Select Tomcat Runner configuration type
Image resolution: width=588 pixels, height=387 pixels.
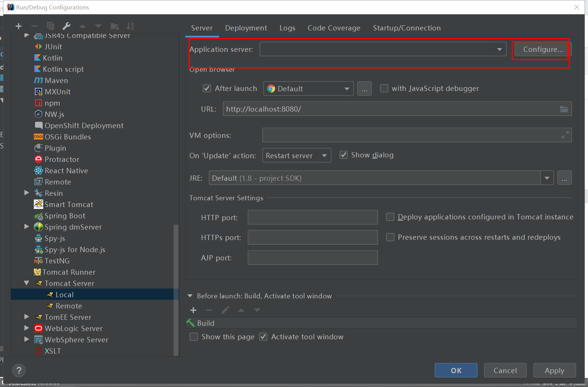pyautogui.click(x=64, y=272)
